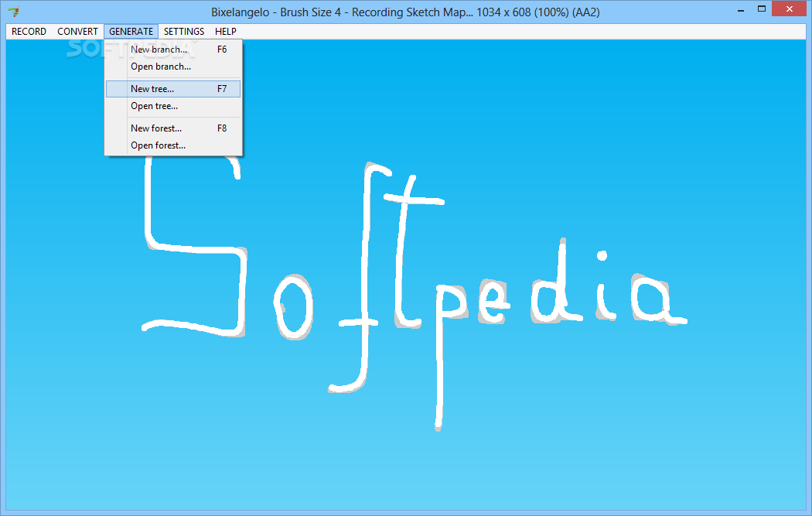Choose Open branch... menu entry
Viewport: 812px width, 516px height.
pyautogui.click(x=173, y=67)
